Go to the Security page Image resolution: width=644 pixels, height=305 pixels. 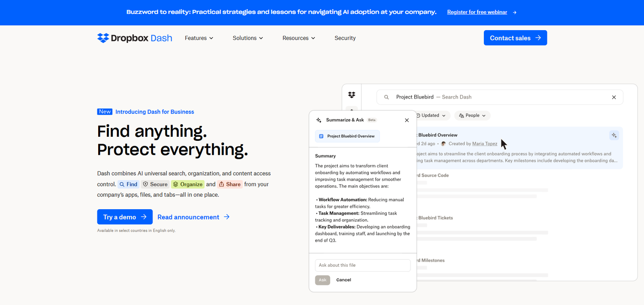(x=345, y=38)
